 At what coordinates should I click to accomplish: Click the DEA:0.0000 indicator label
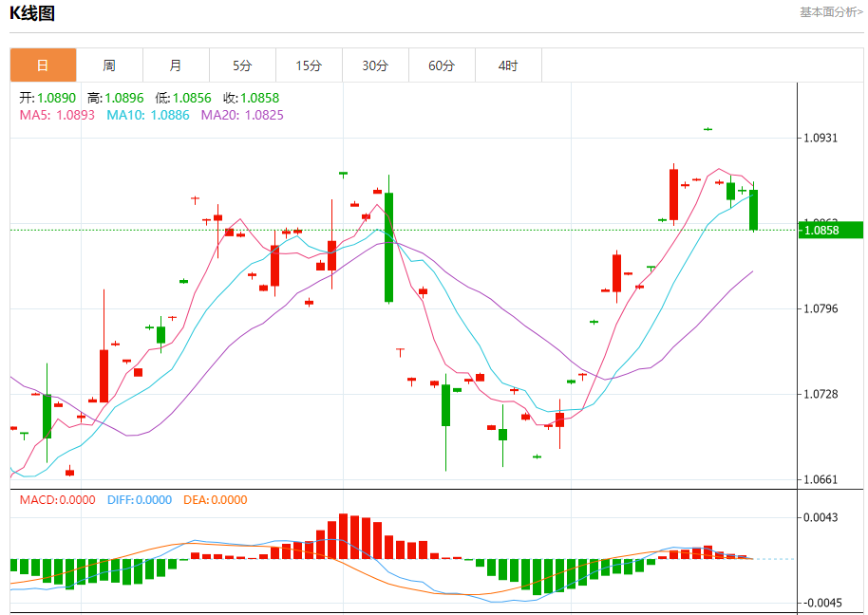216,500
